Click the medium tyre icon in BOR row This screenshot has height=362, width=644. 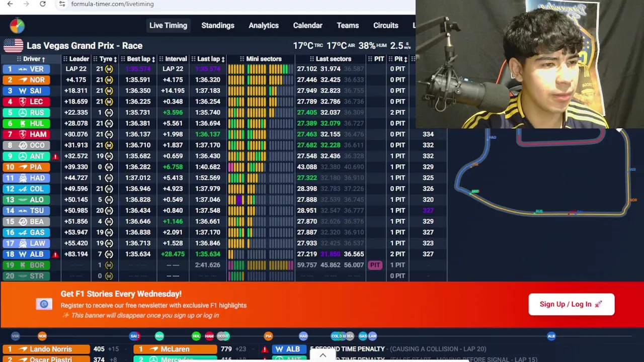[109, 265]
